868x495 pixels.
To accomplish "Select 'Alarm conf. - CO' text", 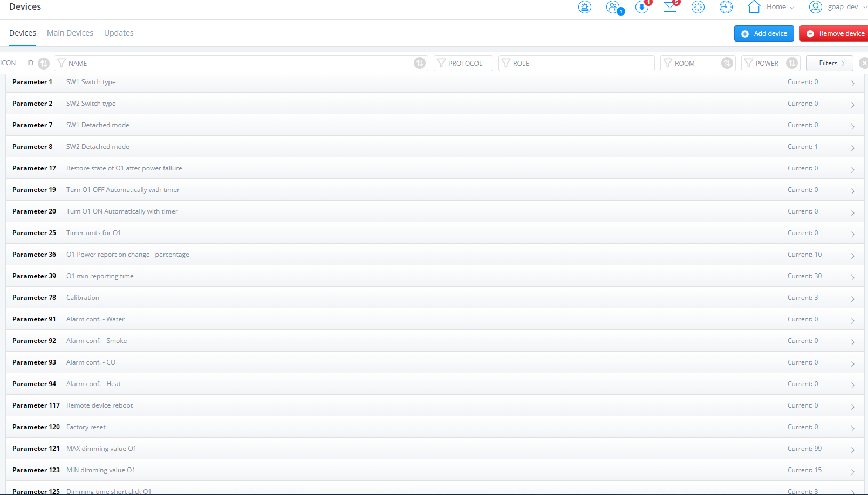I will [91, 362].
